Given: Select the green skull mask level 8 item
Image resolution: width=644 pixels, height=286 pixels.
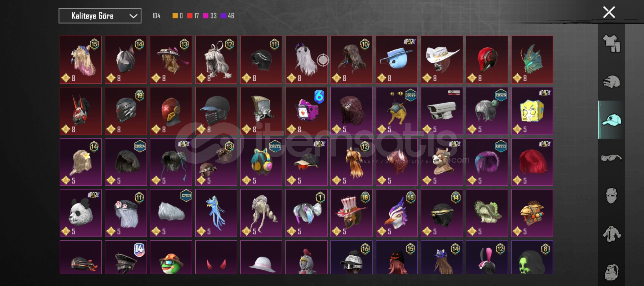Looking at the screenshot, I should (532, 257).
